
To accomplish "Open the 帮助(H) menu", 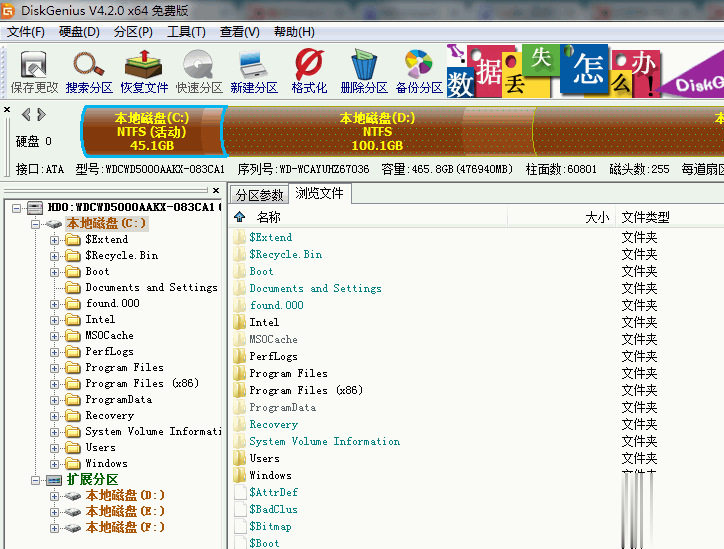I will [294, 32].
